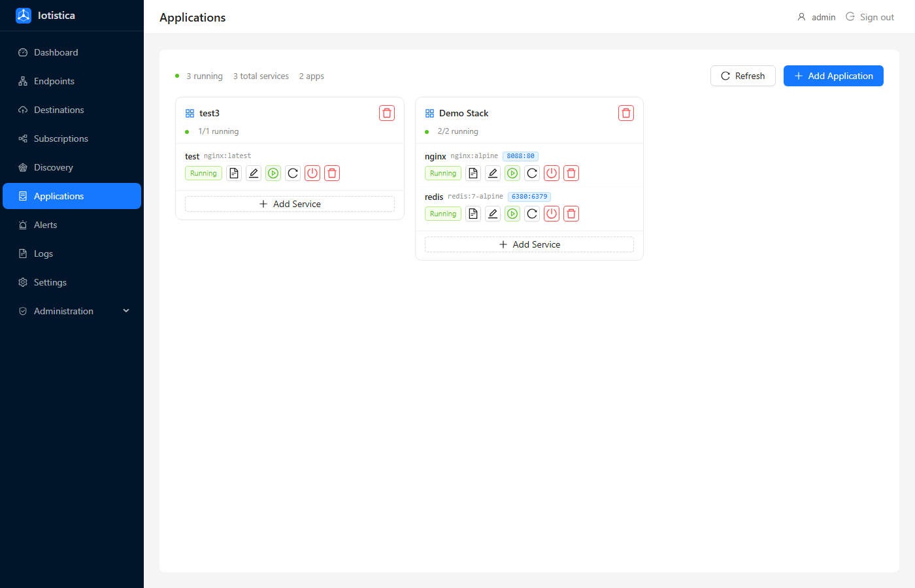Click '1/1 running' status text
The width and height of the screenshot is (915, 588).
(x=218, y=131)
